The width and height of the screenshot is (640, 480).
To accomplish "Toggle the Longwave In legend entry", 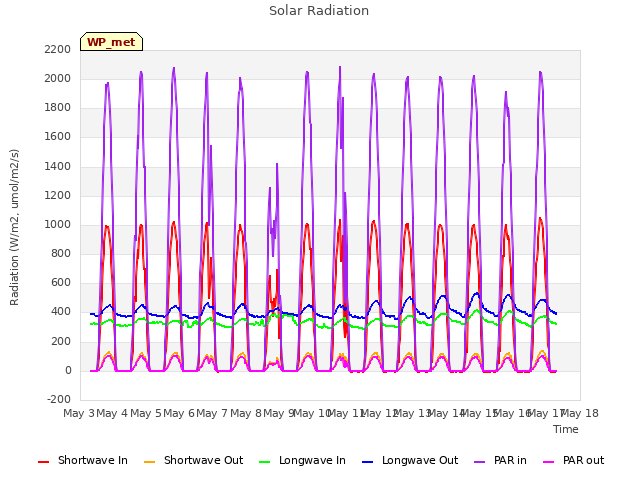I will [x=302, y=460].
